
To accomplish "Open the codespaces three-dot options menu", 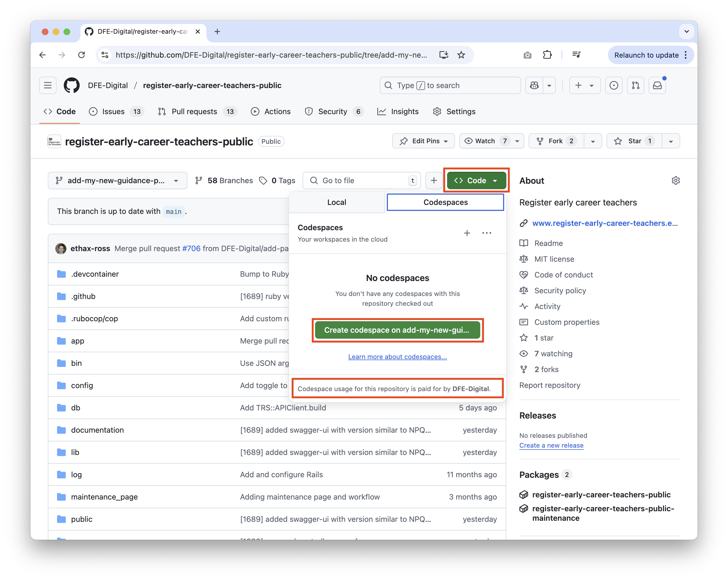I will coord(487,233).
